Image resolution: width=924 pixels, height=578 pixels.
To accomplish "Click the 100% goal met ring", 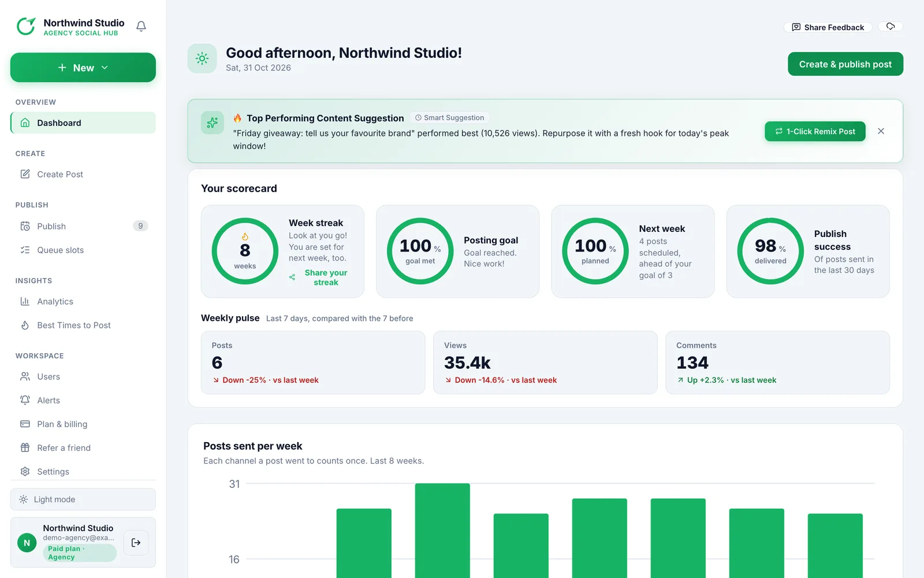I will (x=420, y=251).
